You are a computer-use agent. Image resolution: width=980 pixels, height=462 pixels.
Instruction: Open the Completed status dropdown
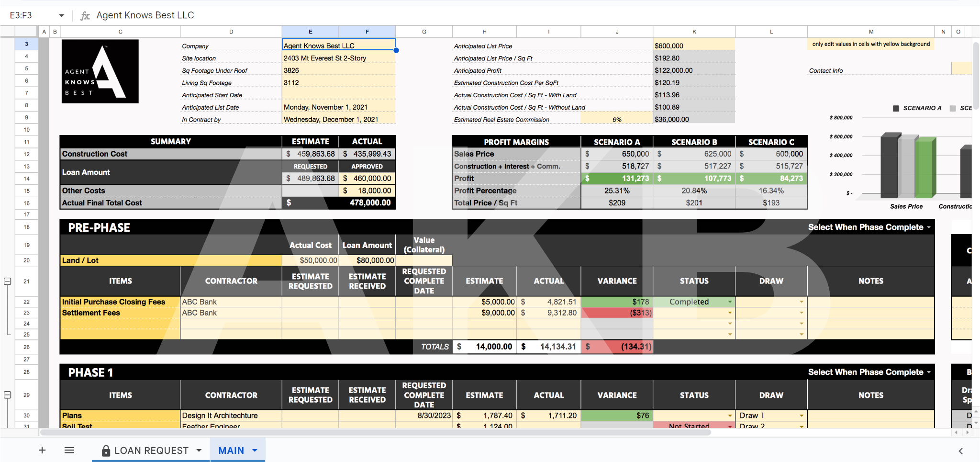point(730,302)
